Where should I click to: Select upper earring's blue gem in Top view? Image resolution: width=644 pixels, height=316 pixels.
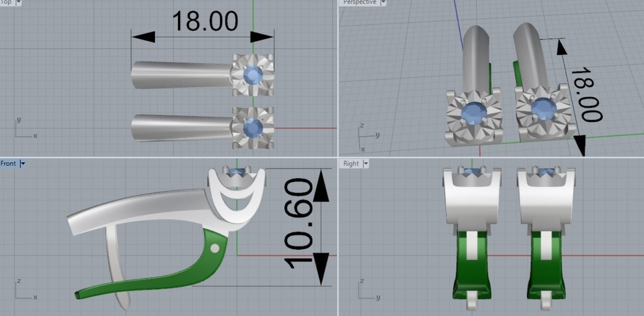253,74
